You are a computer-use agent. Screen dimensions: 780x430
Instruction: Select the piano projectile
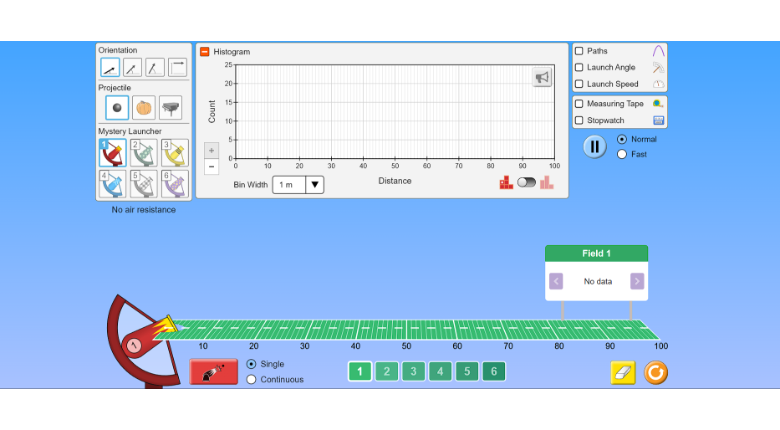click(x=170, y=108)
